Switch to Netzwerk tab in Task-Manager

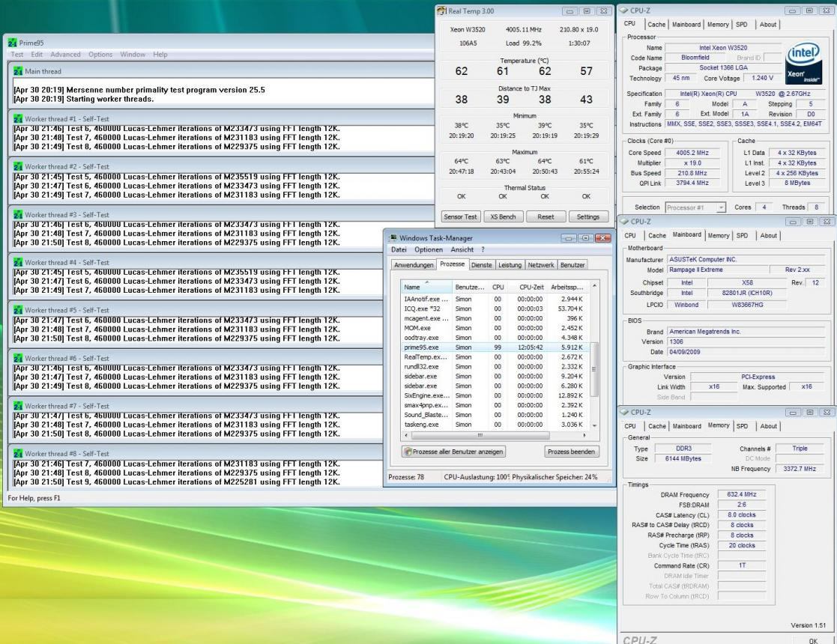(x=541, y=264)
